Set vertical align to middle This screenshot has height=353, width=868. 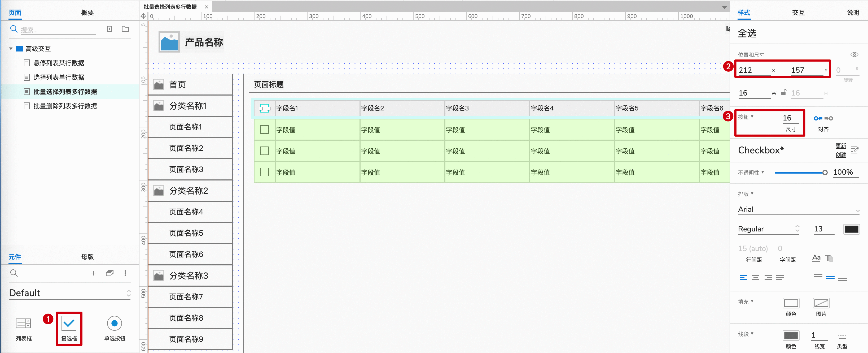coord(831,278)
